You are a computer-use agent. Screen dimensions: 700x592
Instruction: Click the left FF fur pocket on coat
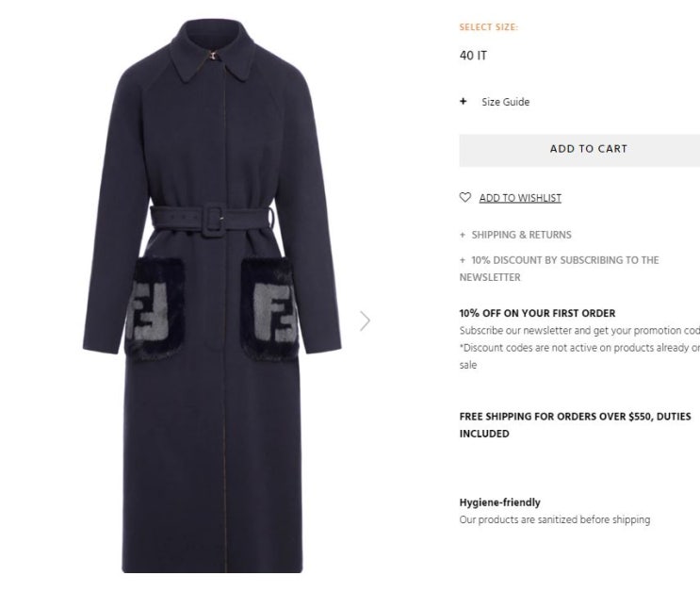[x=155, y=309]
